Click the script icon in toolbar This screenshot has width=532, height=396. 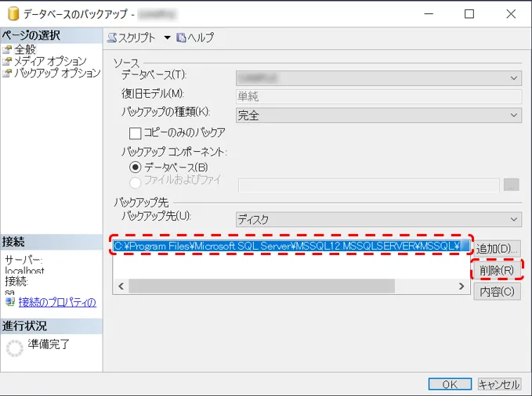pyautogui.click(x=112, y=38)
